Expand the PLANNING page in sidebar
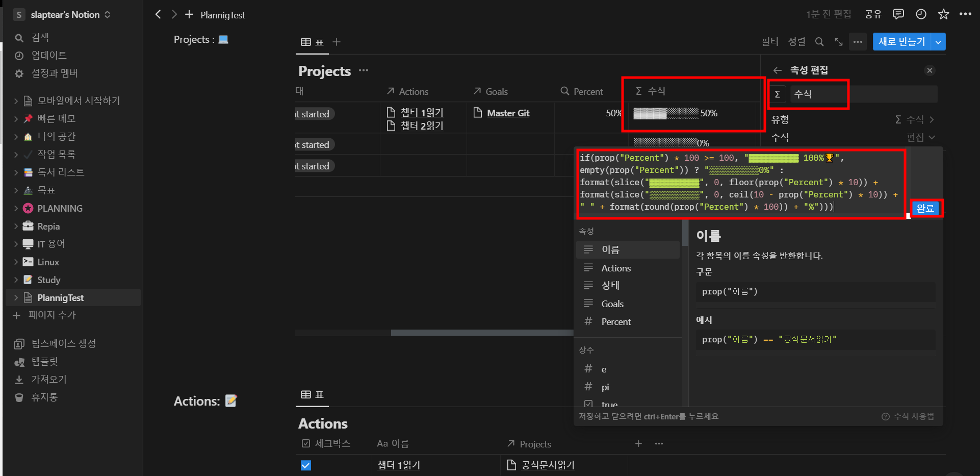Image resolution: width=980 pixels, height=476 pixels. coord(16,208)
